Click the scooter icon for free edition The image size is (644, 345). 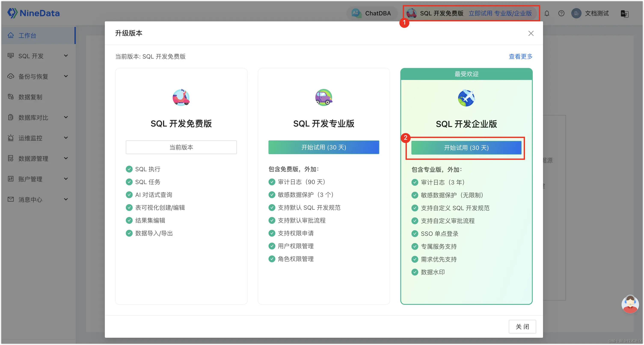pyautogui.click(x=181, y=97)
